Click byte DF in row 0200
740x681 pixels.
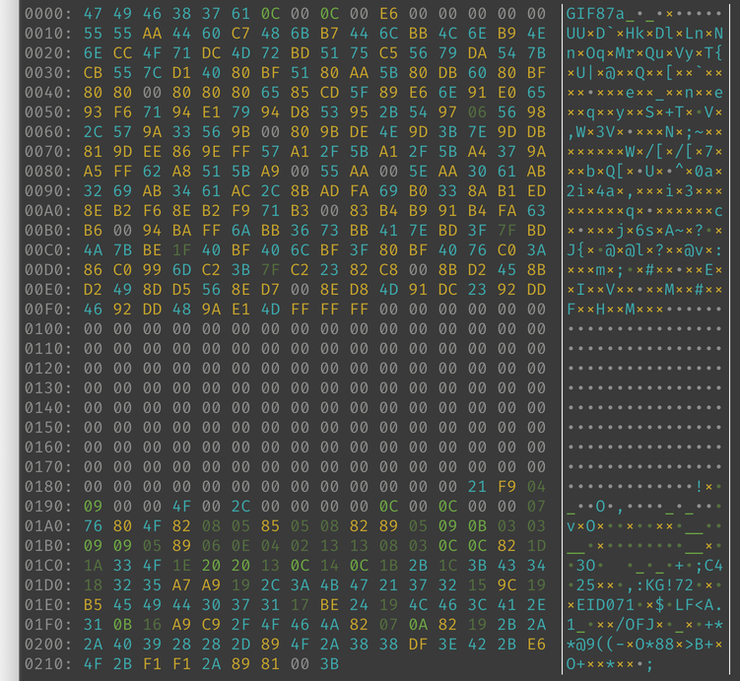[x=418, y=644]
